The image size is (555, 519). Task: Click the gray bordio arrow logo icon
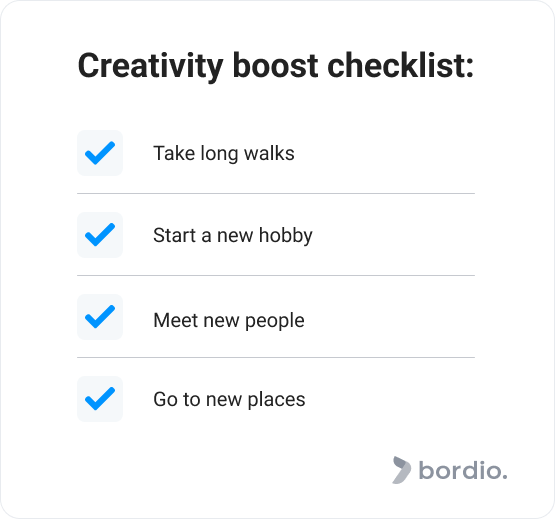click(x=401, y=470)
